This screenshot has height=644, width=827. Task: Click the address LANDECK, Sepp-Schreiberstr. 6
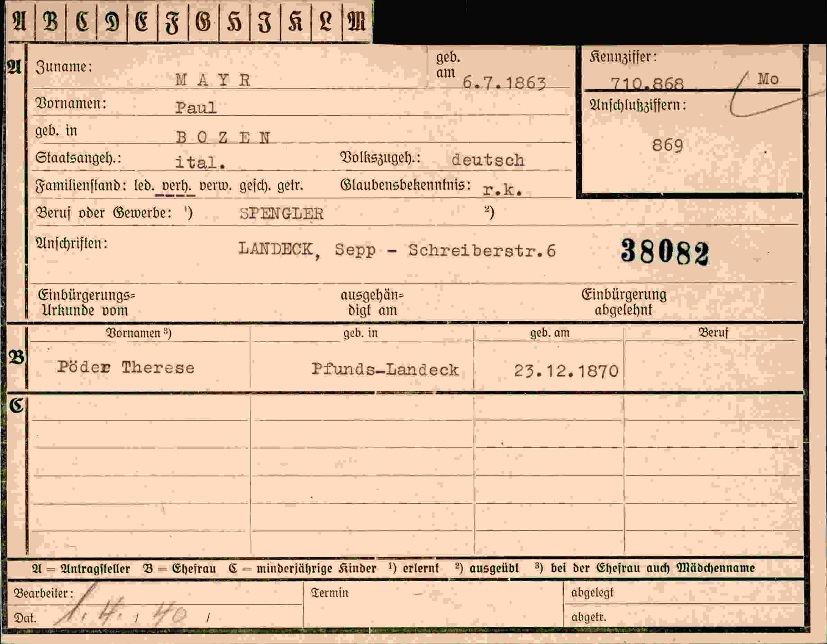click(x=397, y=250)
